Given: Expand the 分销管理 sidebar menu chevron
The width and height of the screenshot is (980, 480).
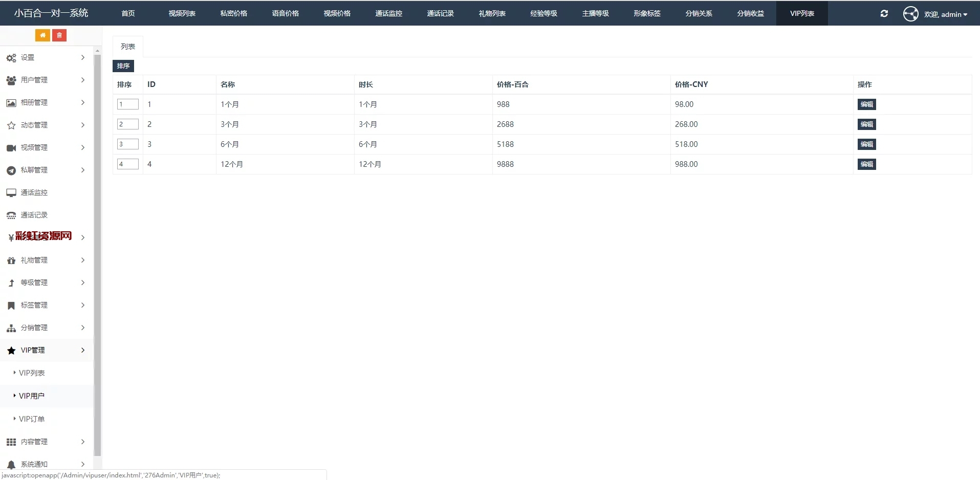Looking at the screenshot, I should point(82,328).
